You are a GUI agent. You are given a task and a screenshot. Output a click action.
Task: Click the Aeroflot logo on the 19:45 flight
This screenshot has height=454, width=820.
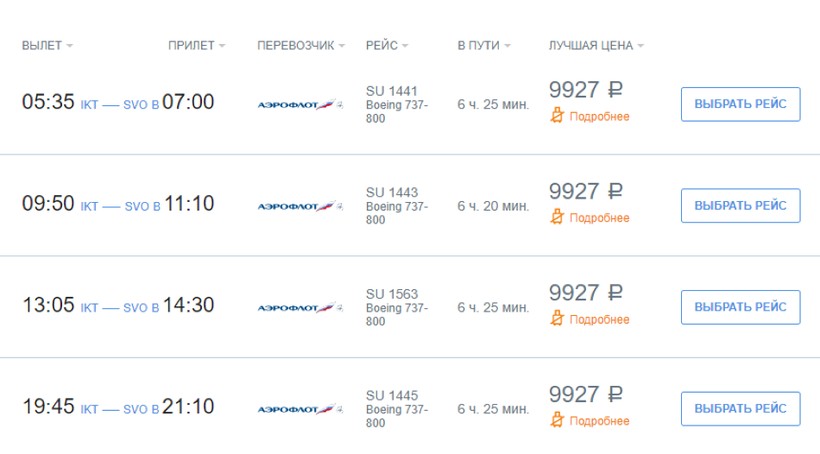[x=299, y=409]
